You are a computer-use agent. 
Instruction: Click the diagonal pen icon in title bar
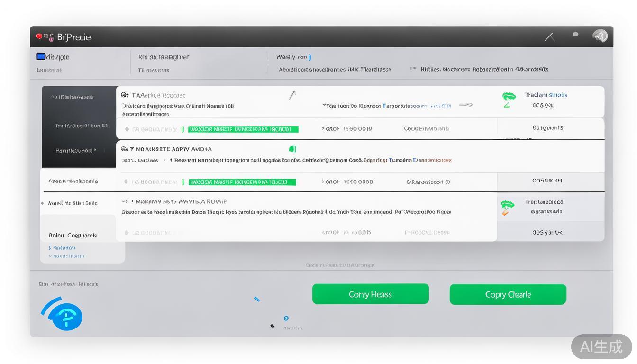click(x=550, y=37)
